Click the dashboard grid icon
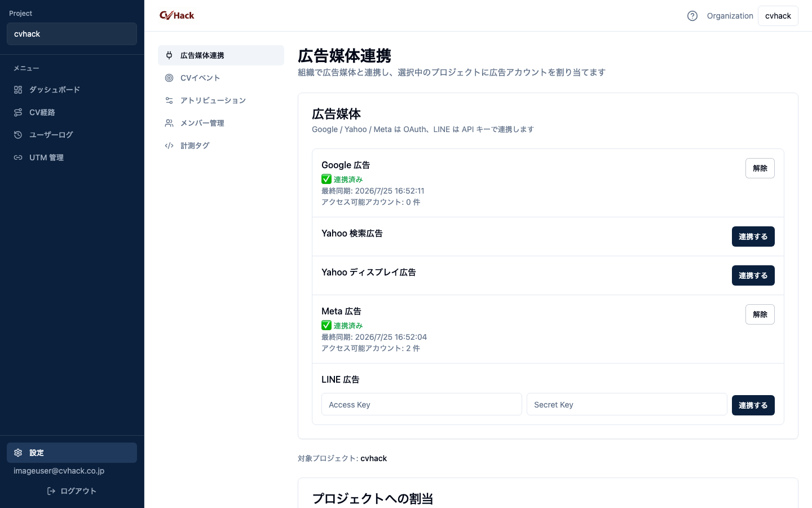The width and height of the screenshot is (812, 508). [x=18, y=90]
